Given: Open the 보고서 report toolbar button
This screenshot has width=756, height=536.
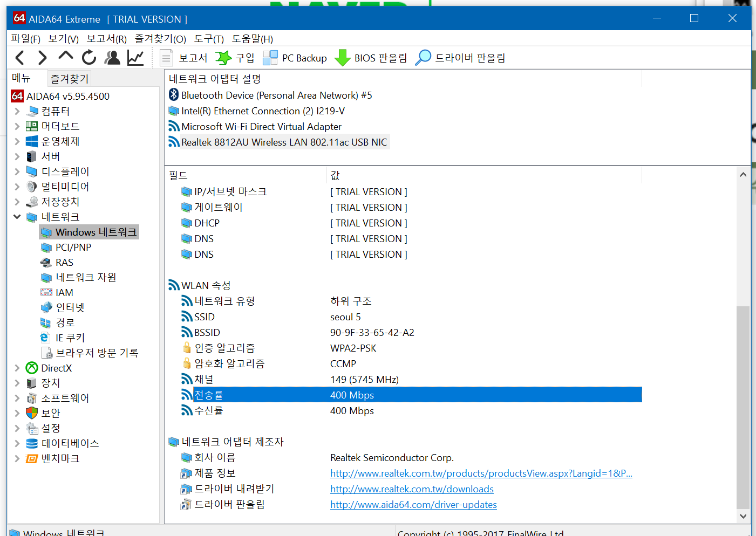Looking at the screenshot, I should [184, 58].
